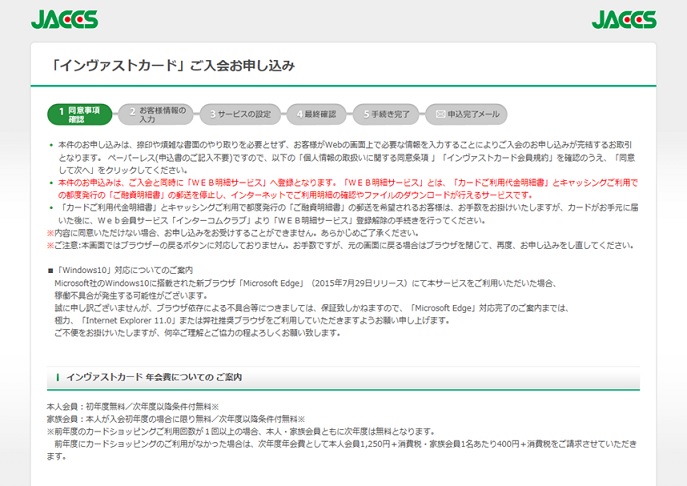Viewport: 687px width, 486px height.
Task: Click the section header インヴァストカード 年会費についてのご案内
Action: tap(343, 377)
